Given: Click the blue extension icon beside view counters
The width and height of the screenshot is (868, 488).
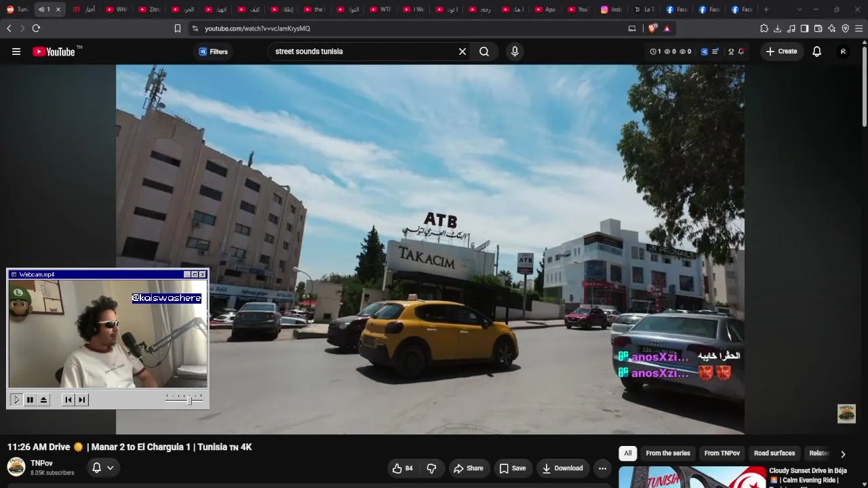Looking at the screenshot, I should pyautogui.click(x=704, y=52).
